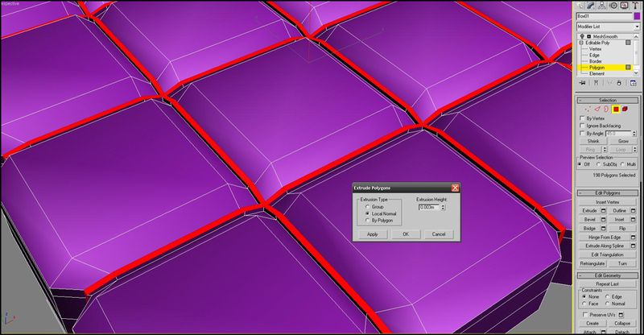Image resolution: width=644 pixels, height=335 pixels.
Task: Enable Ignore Backfacing checkbox
Action: pos(582,126)
